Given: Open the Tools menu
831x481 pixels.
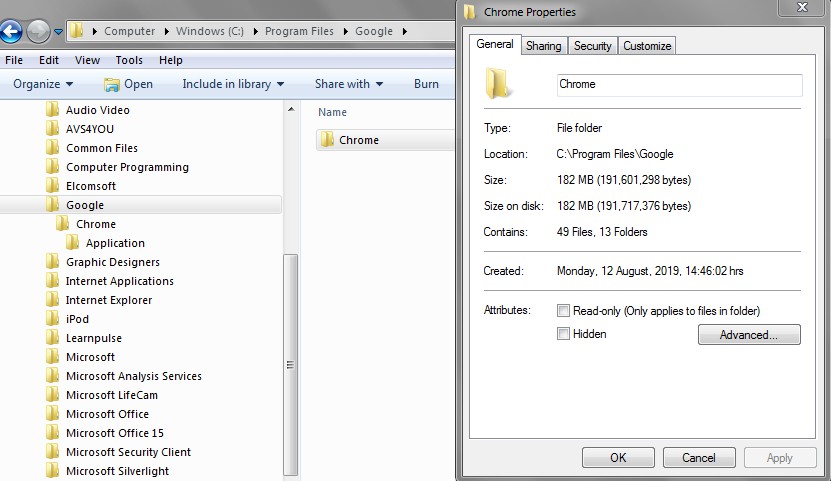Looking at the screenshot, I should [x=129, y=60].
